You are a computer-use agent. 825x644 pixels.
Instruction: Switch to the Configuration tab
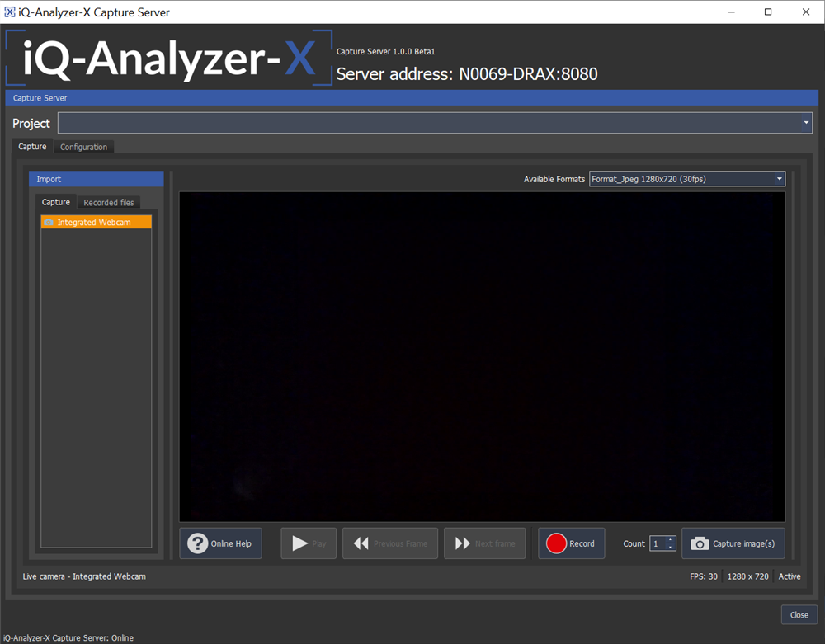point(83,147)
